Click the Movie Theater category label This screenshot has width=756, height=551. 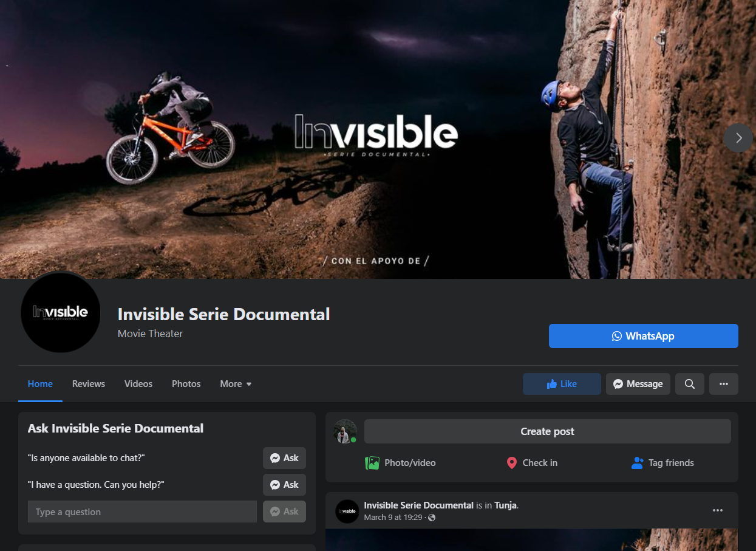150,334
